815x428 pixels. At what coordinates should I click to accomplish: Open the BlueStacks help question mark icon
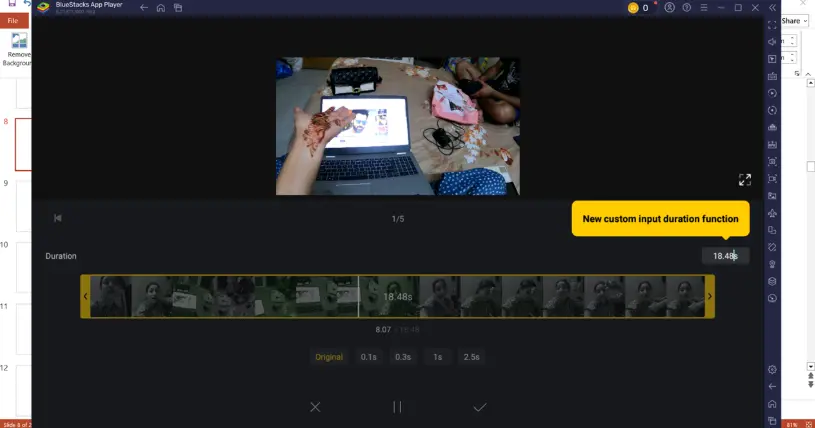[686, 8]
